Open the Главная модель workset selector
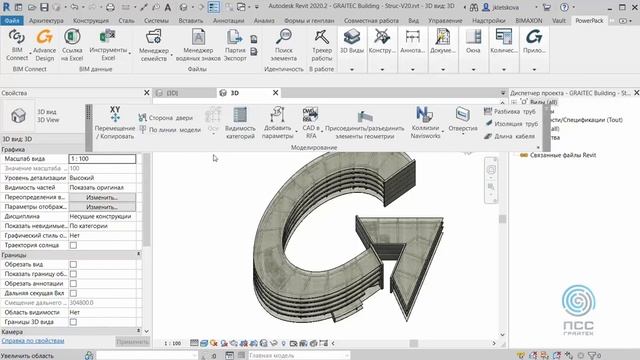 click(298, 356)
